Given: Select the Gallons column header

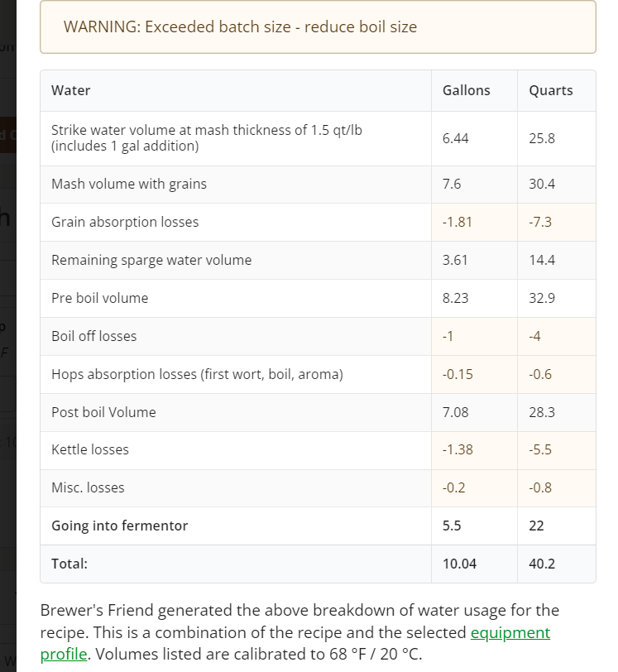Looking at the screenshot, I should pyautogui.click(x=466, y=90).
